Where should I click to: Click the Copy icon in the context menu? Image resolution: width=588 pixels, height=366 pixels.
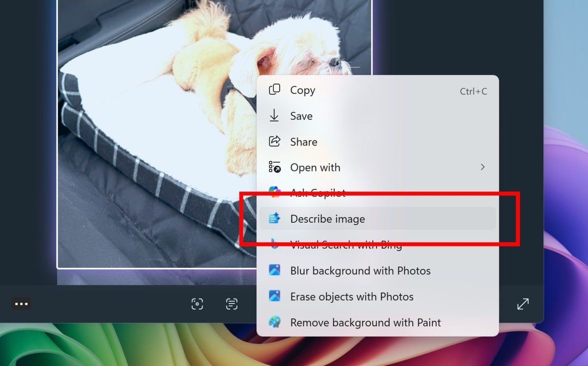274,90
